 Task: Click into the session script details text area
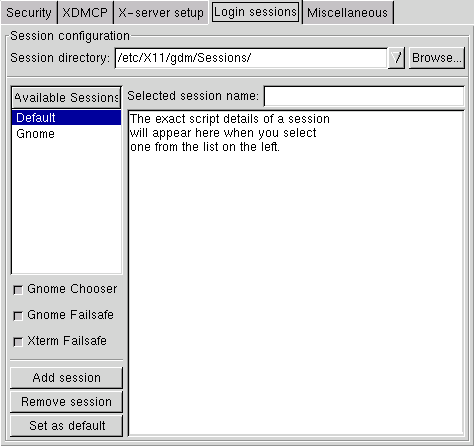296,273
